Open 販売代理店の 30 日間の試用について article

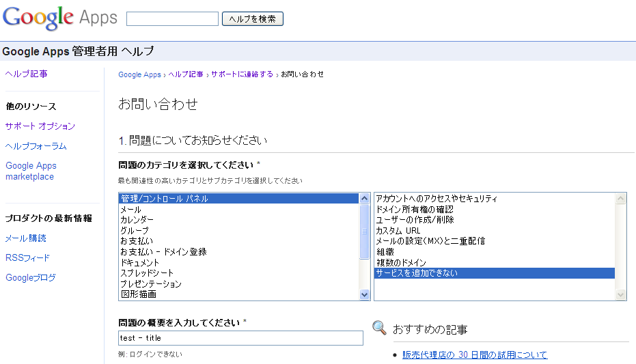tap(475, 354)
